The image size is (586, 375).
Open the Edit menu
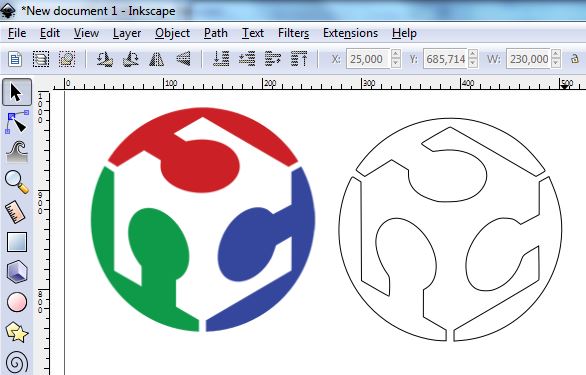click(x=50, y=33)
